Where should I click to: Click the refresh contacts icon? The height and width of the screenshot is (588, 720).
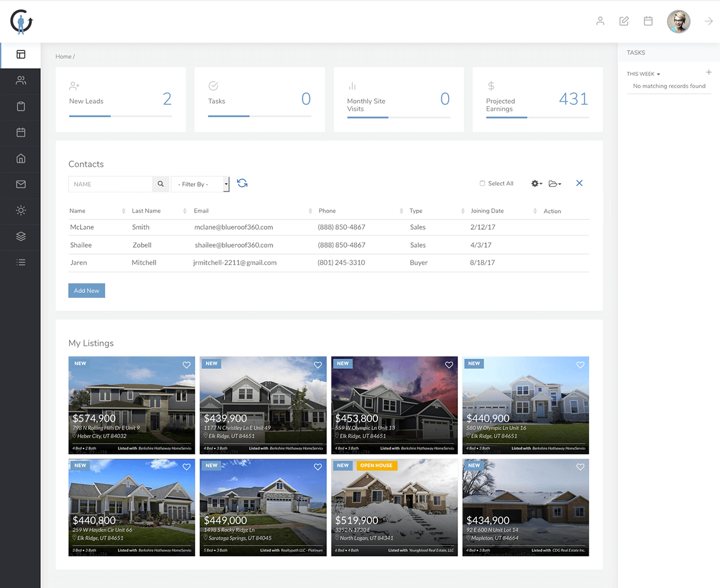(x=242, y=183)
